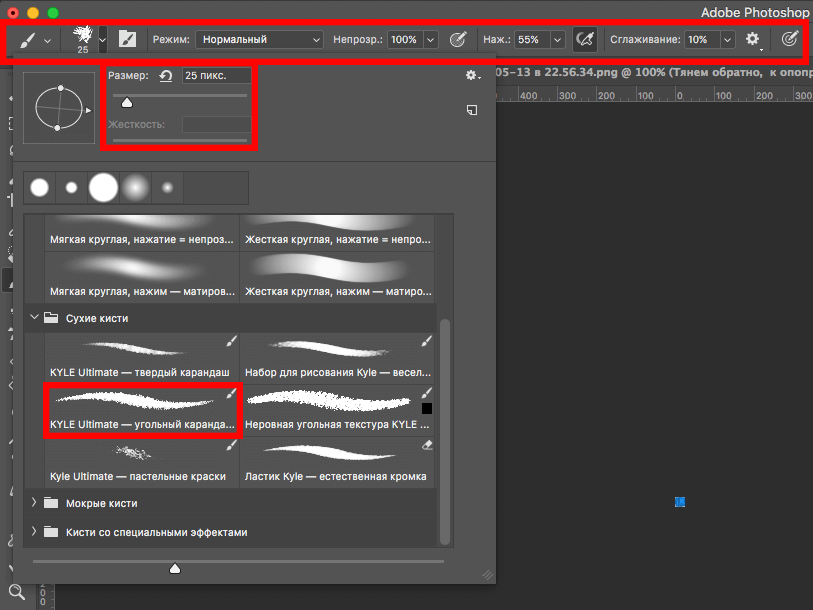Click the Сглаживание smoothing value field

pyautogui.click(x=702, y=39)
